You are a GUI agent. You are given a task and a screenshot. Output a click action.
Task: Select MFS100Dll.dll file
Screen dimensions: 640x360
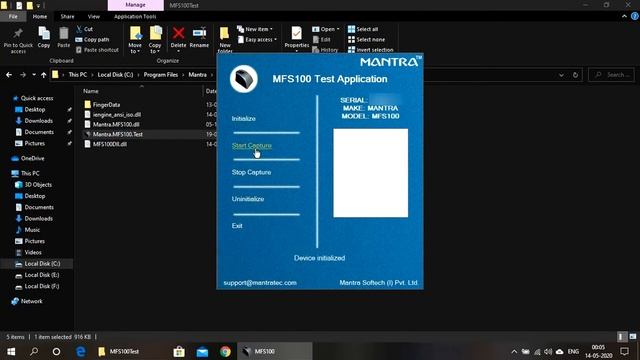point(109,144)
